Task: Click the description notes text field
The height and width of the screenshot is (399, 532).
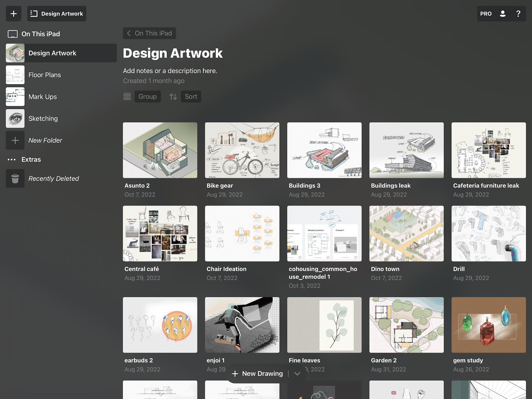Action: [x=170, y=71]
